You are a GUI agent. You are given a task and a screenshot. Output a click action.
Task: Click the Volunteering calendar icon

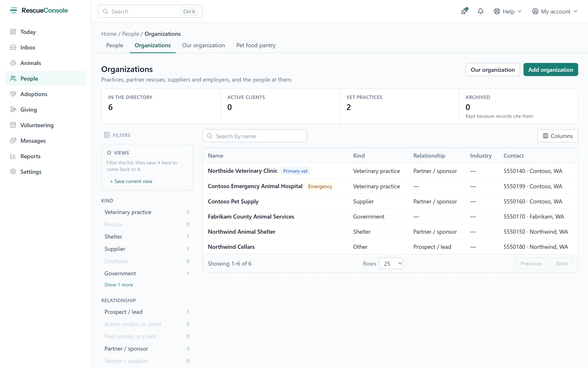[13, 125]
